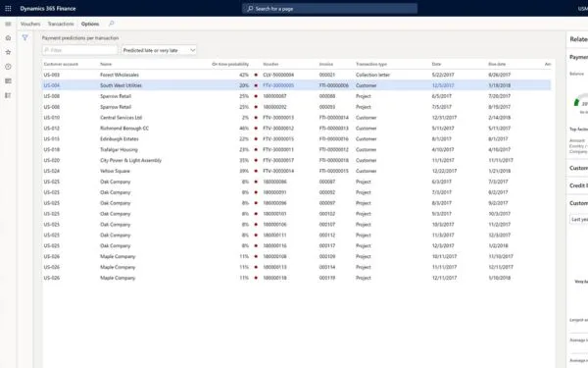Select customer account cell US-024
Screen dimensions: 588x368
pyautogui.click(x=52, y=171)
